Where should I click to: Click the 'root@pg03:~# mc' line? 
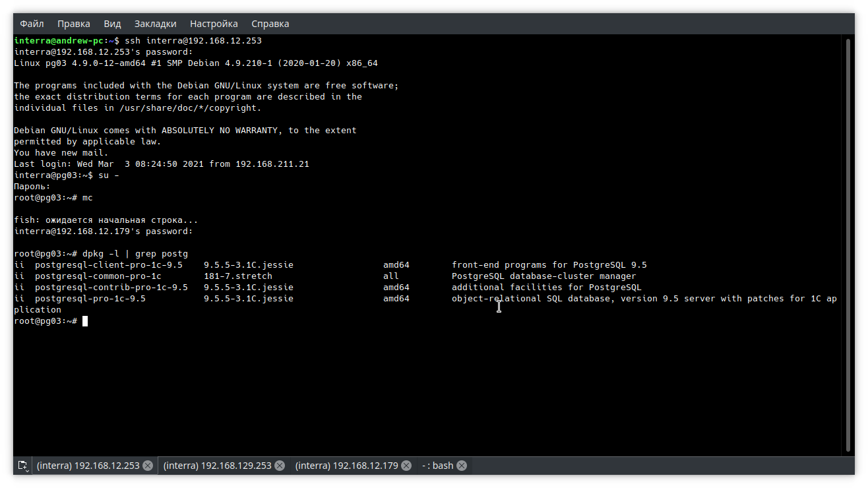tap(53, 198)
